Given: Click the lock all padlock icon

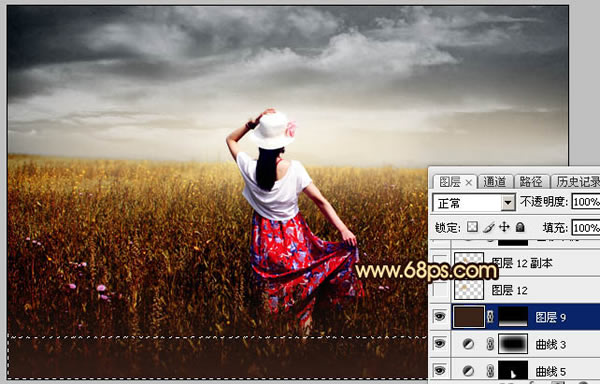Looking at the screenshot, I should click(x=520, y=227).
